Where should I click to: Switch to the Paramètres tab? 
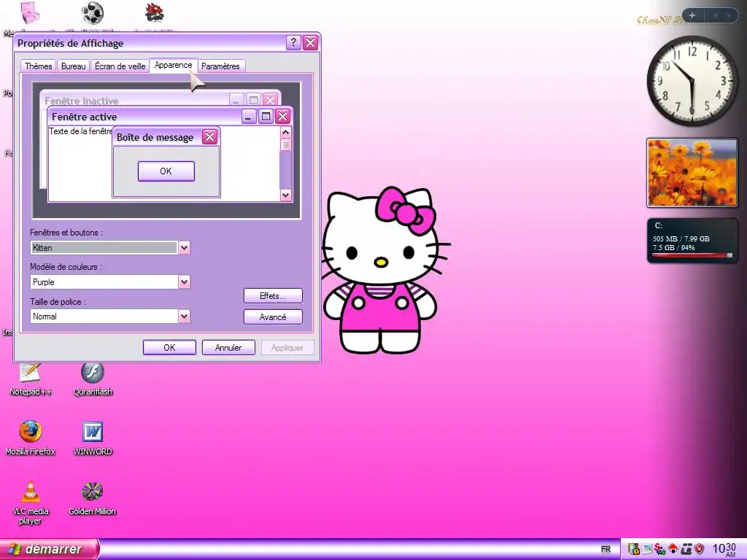pyautogui.click(x=220, y=66)
